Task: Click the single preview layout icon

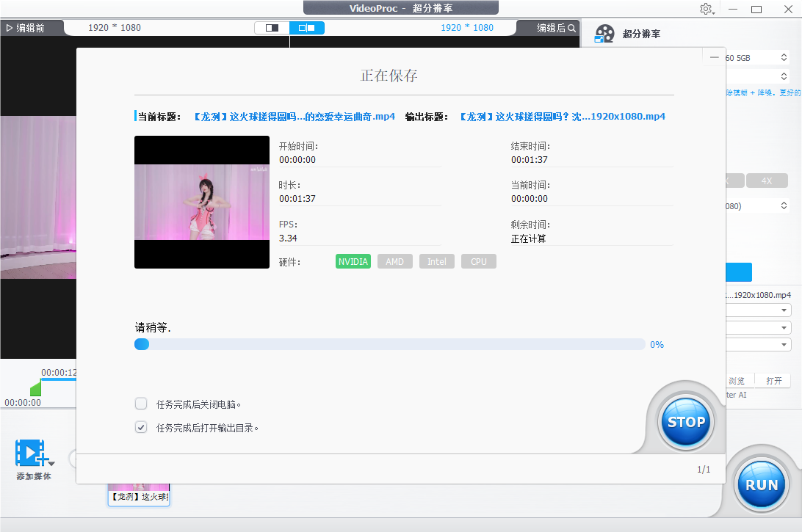Action: [x=271, y=27]
